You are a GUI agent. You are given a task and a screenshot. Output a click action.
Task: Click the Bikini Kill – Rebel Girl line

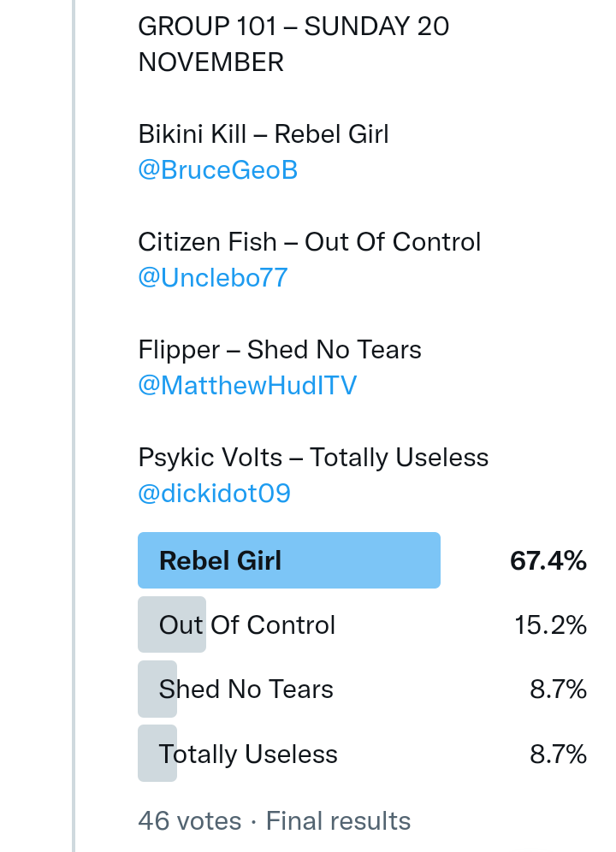coord(264,134)
